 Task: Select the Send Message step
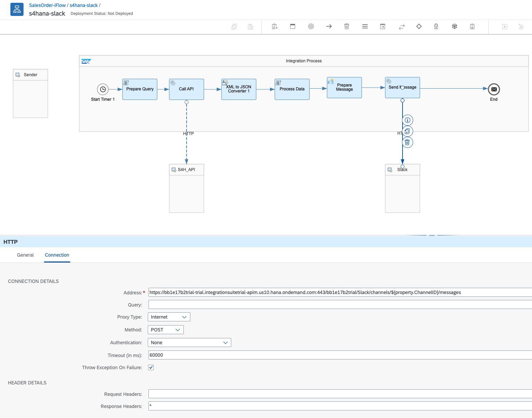tap(403, 88)
